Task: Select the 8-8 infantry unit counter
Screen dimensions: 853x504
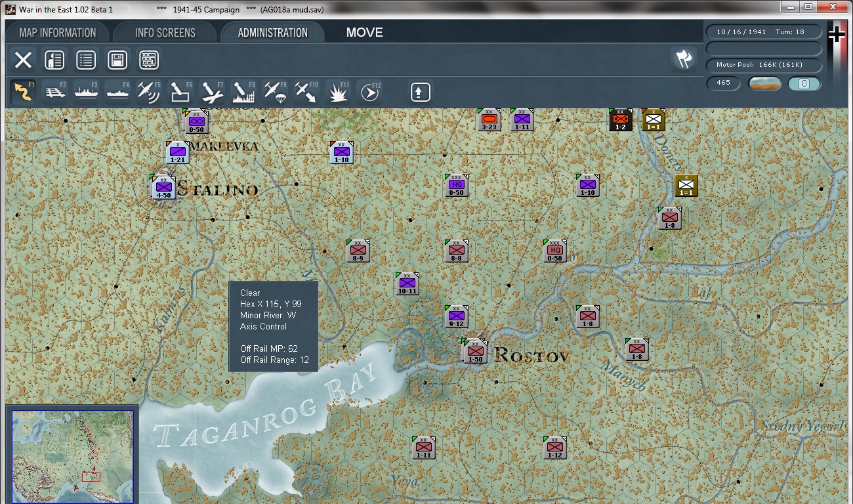Action: coord(456,251)
